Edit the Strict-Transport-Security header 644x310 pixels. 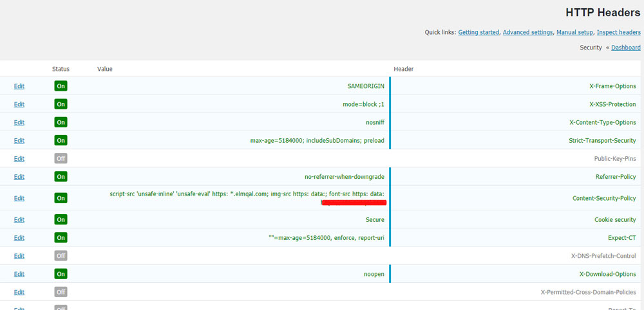tap(19, 140)
